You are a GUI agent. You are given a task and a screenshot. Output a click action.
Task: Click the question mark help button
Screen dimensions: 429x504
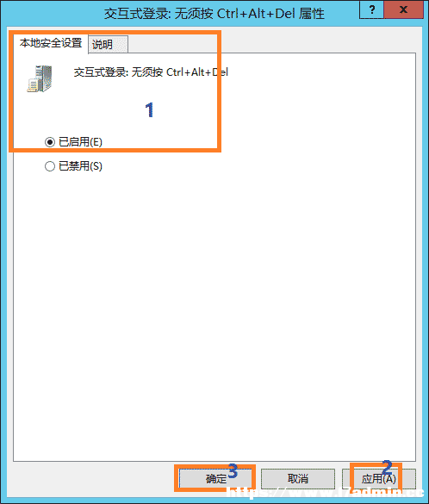(372, 9)
